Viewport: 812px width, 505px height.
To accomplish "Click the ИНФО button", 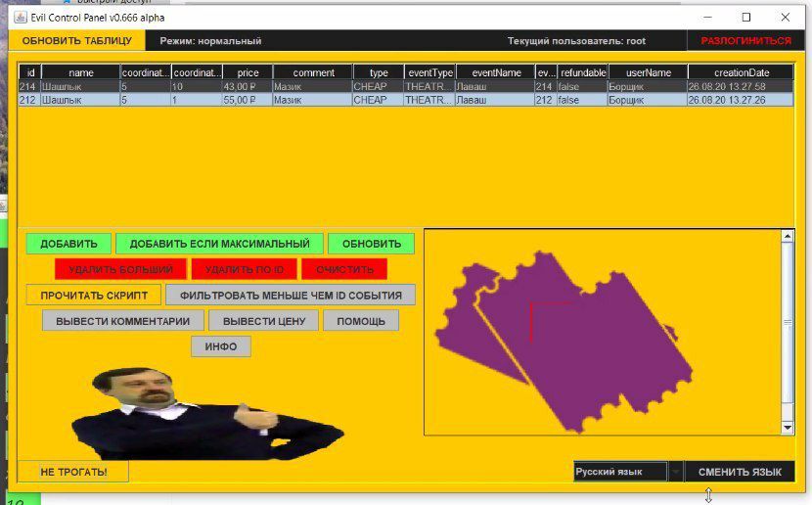I will click(221, 346).
